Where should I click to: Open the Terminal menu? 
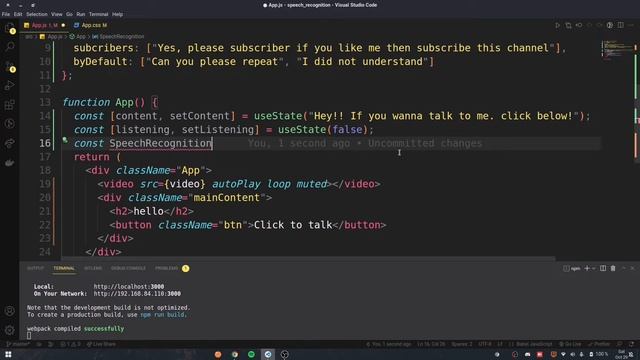point(98,14)
